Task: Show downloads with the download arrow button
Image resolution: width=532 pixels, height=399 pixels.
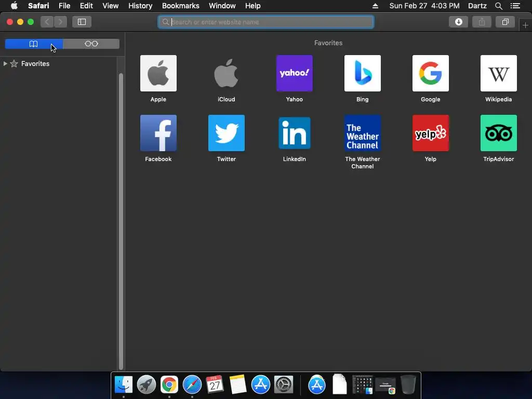Action: pos(458,22)
